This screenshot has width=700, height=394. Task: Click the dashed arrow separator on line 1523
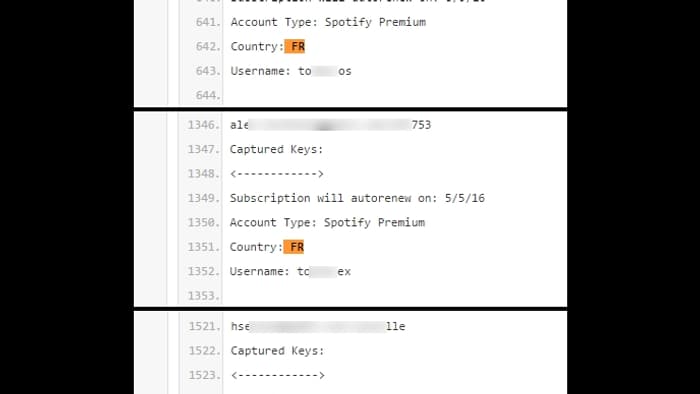tap(277, 375)
